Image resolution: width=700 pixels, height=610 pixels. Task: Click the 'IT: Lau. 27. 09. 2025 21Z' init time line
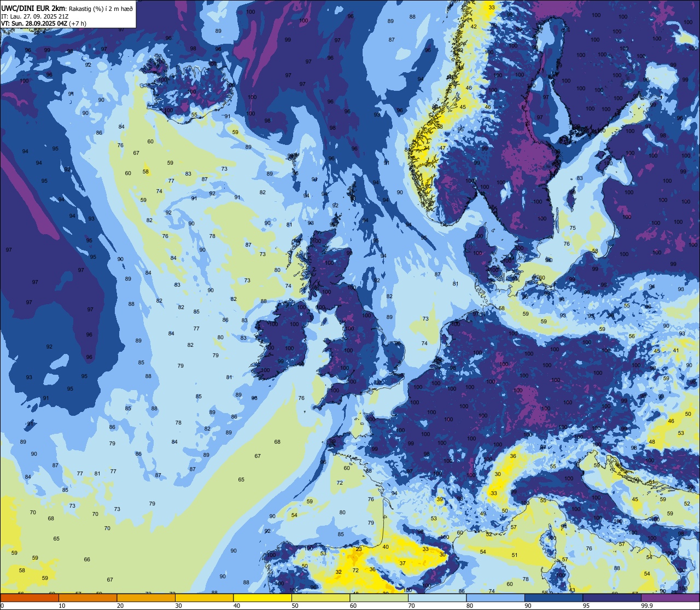(34, 16)
